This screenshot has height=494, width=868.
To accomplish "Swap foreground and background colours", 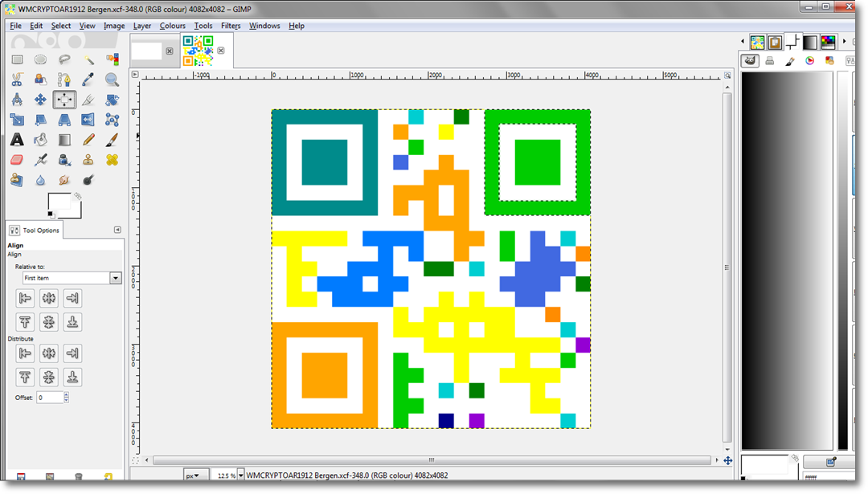I will (x=78, y=196).
